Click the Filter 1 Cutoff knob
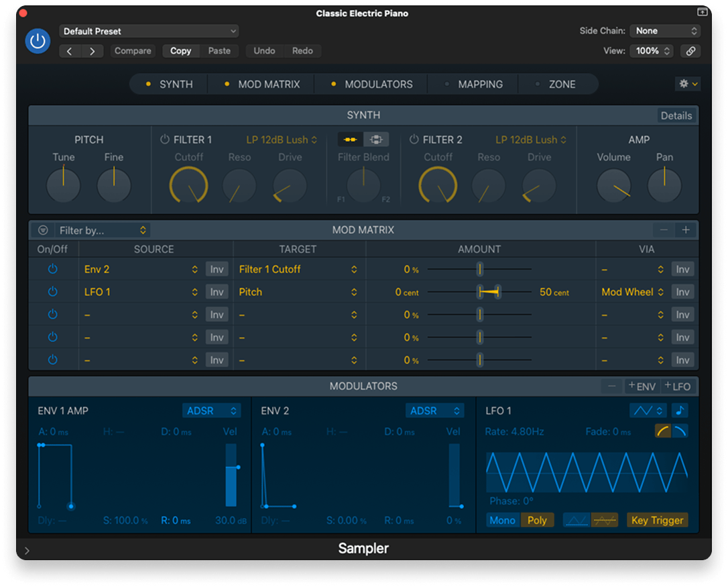Image resolution: width=728 pixels, height=587 pixels. pyautogui.click(x=188, y=185)
